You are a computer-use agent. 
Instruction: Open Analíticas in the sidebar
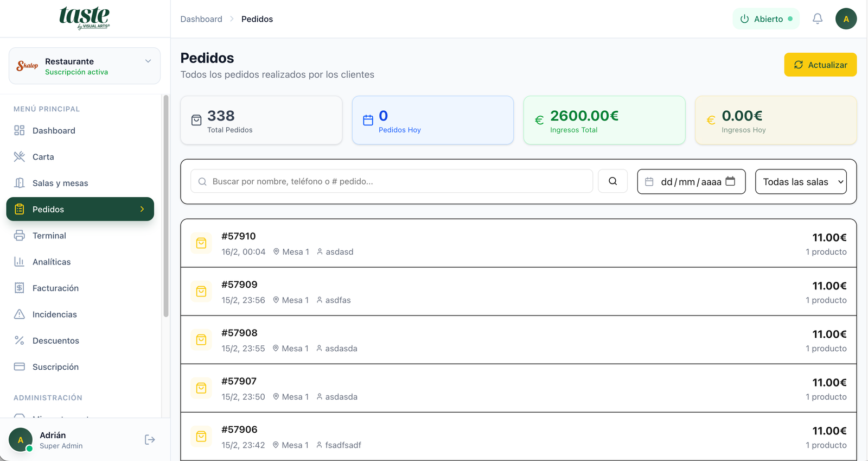pos(52,262)
